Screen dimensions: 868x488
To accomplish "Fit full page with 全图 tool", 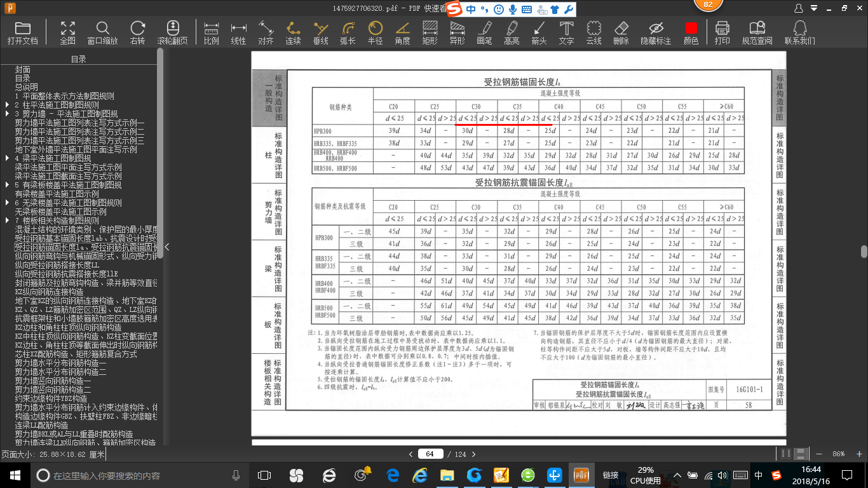I will (x=68, y=32).
